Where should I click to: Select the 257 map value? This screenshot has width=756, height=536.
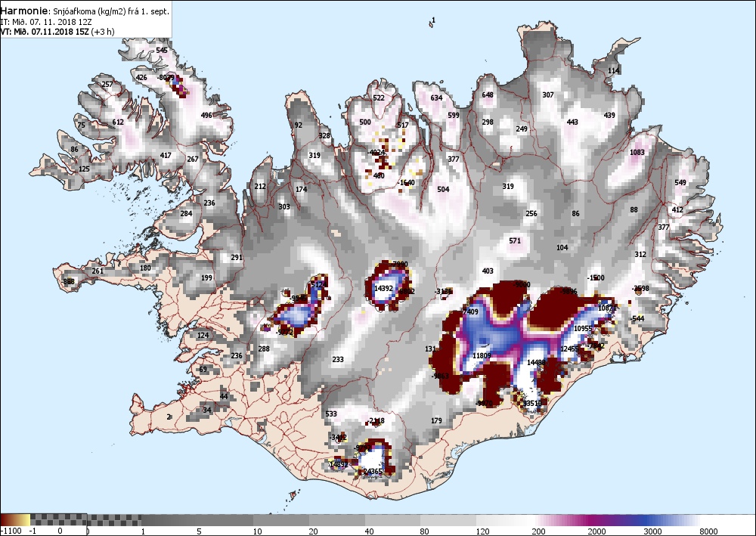[107, 85]
